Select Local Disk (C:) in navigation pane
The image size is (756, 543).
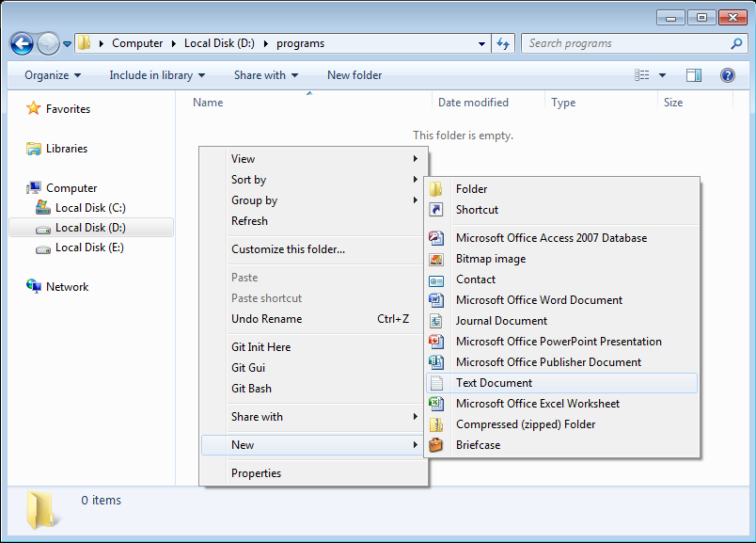89,208
